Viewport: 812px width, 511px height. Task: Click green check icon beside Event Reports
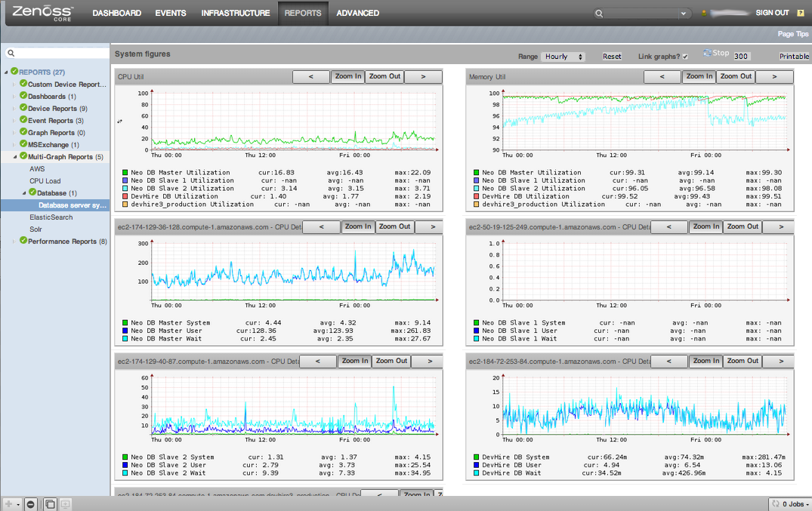[23, 119]
